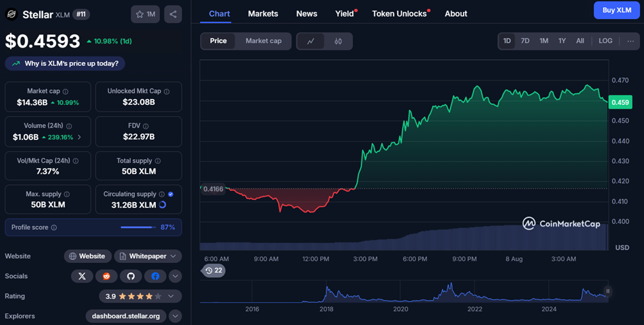This screenshot has width=644, height=325.
Task: Open the Token Unlocks tab
Action: click(x=399, y=14)
